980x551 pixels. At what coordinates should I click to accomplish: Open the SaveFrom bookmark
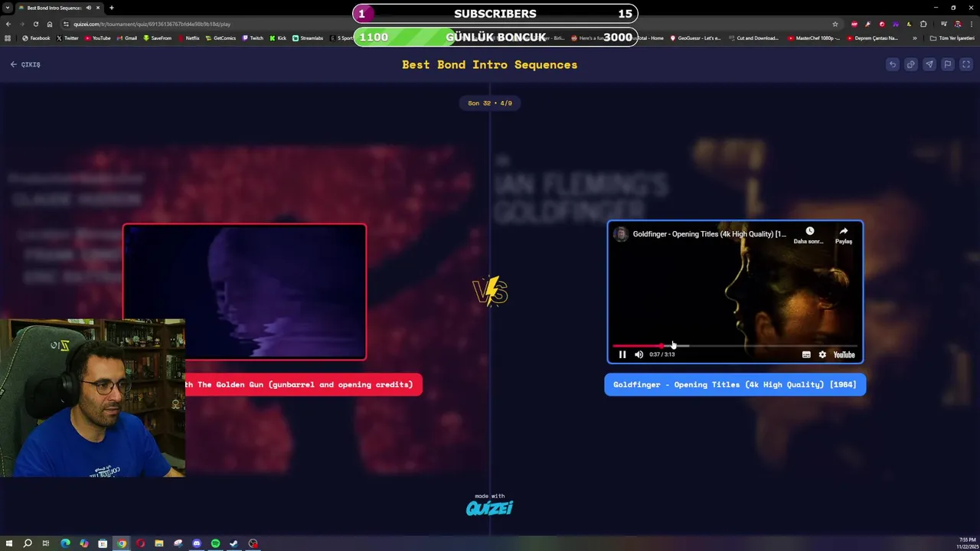coord(157,37)
